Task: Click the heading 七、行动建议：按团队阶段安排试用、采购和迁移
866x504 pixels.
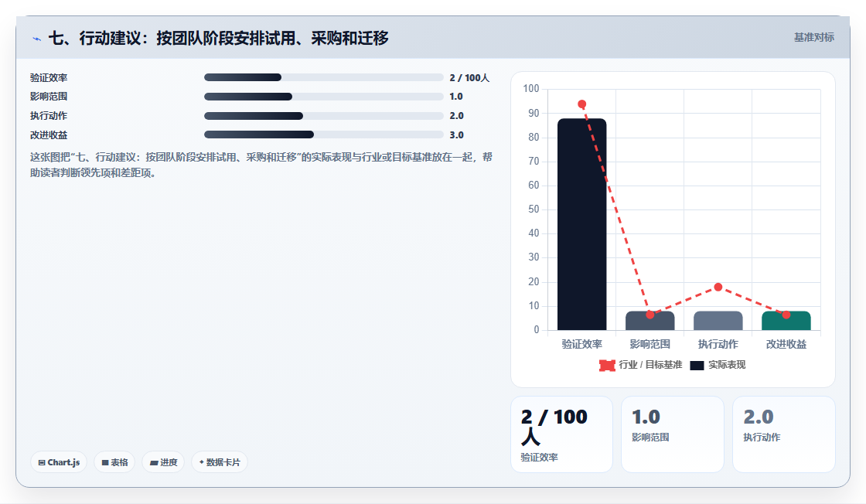Action: 218,38
